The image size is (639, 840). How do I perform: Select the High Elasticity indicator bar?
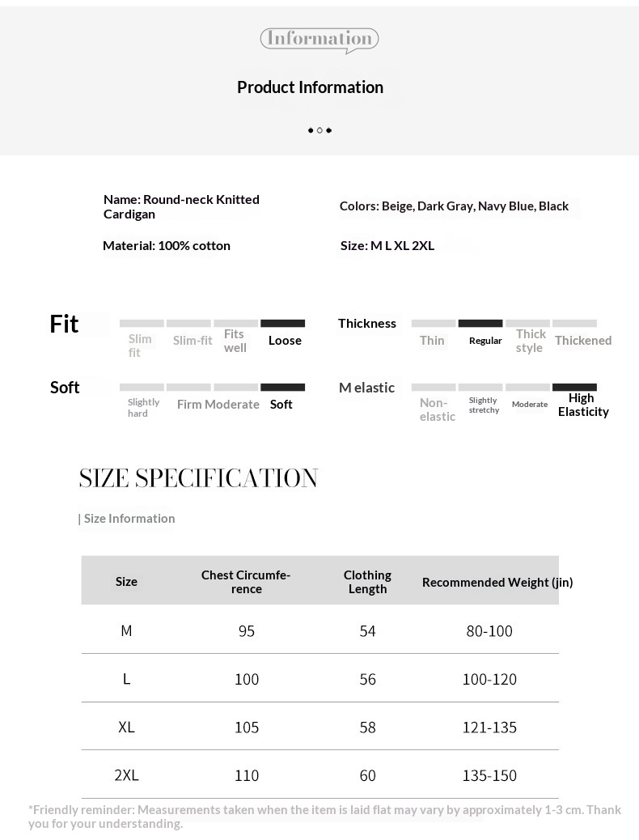pyautogui.click(x=574, y=387)
